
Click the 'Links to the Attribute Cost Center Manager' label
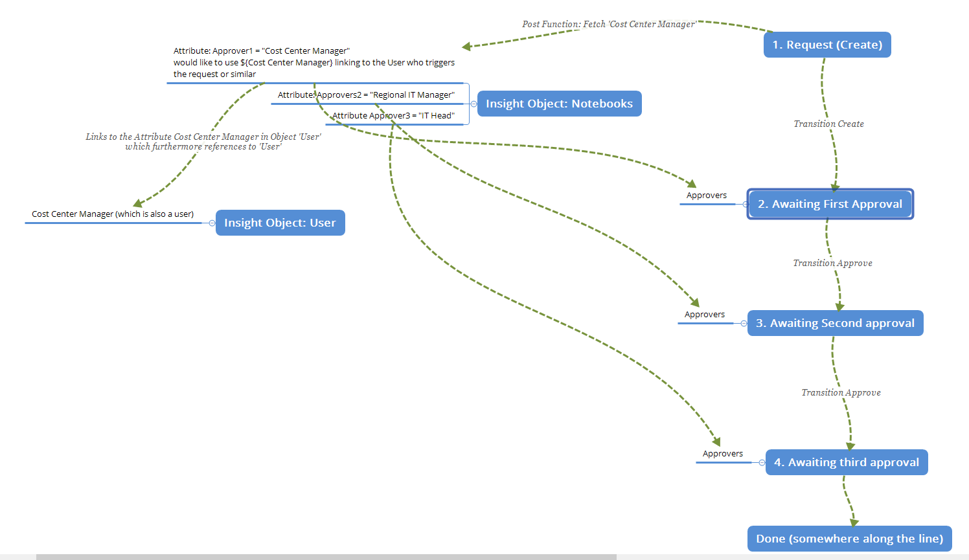[x=203, y=141]
